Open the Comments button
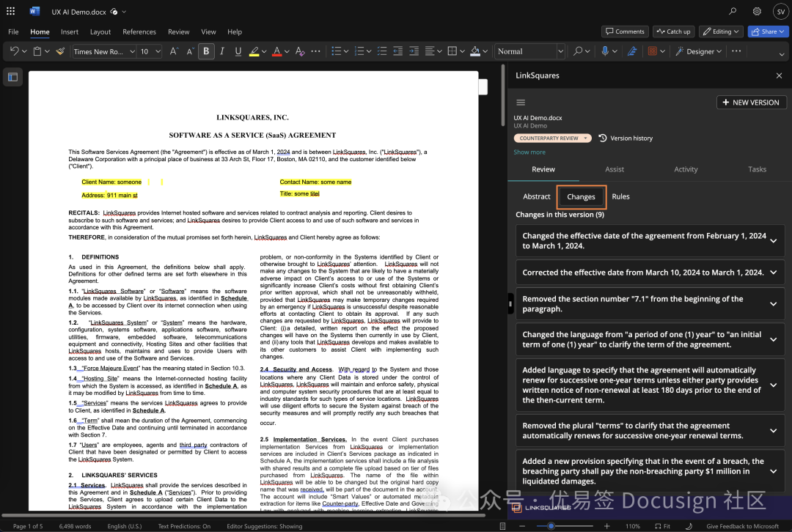Screen dimensions: 792x532 click(x=625, y=32)
